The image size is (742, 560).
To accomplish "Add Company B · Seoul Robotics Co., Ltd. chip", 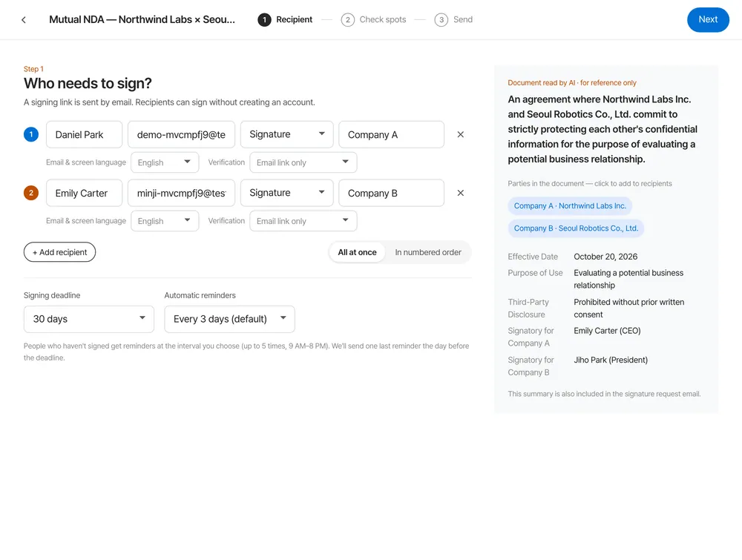I will tap(576, 228).
